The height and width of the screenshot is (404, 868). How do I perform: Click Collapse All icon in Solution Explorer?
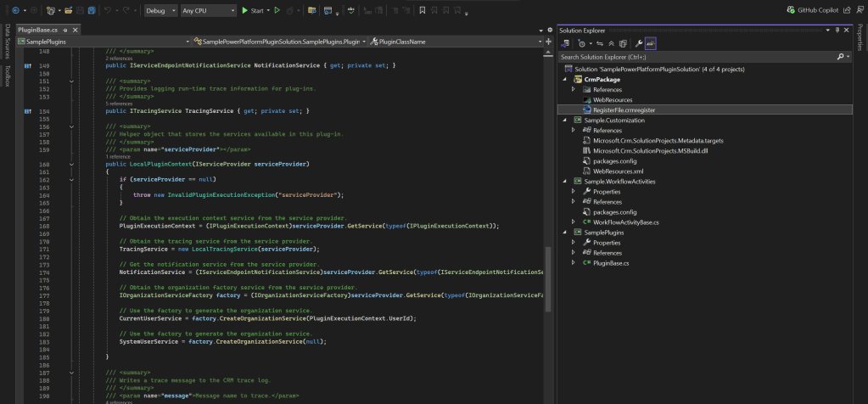point(610,42)
